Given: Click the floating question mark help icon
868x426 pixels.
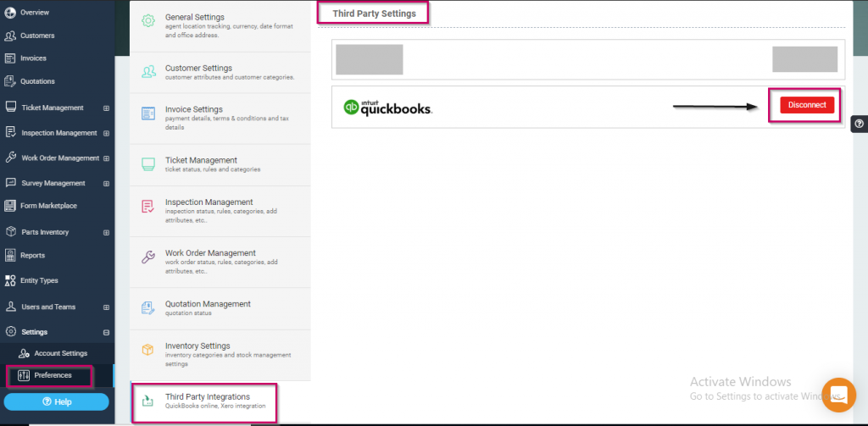Looking at the screenshot, I should (860, 124).
